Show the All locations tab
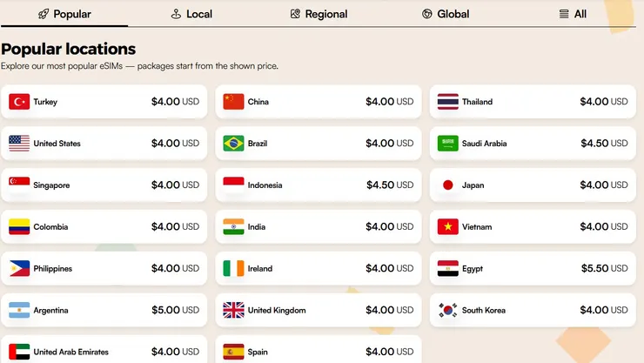The width and height of the screenshot is (644, 363). [x=573, y=14]
